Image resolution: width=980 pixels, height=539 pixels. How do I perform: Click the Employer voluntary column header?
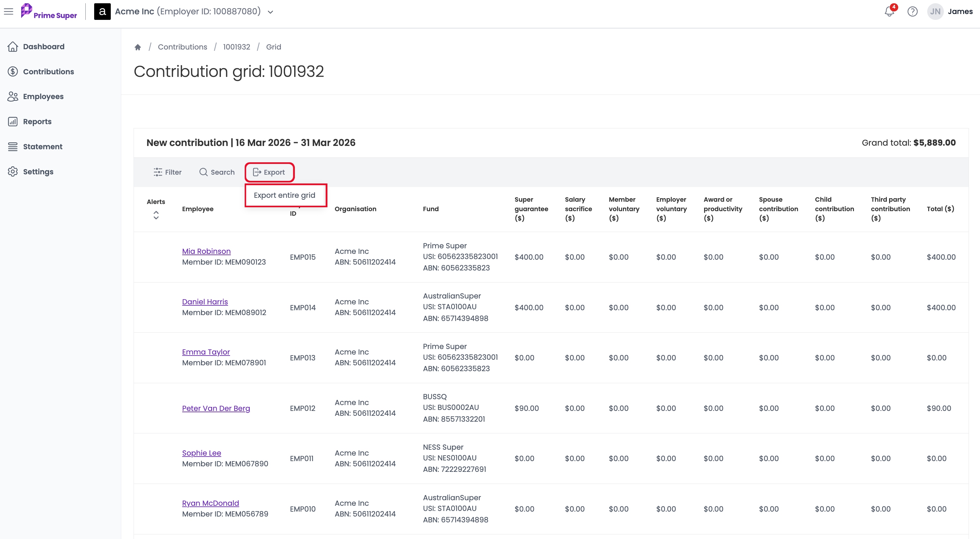point(671,209)
